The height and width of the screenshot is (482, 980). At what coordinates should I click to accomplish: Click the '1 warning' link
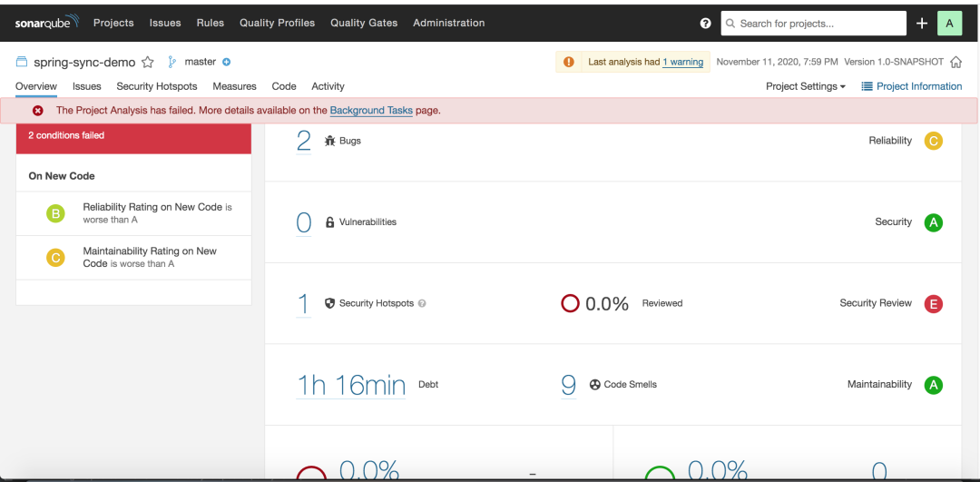tap(682, 63)
